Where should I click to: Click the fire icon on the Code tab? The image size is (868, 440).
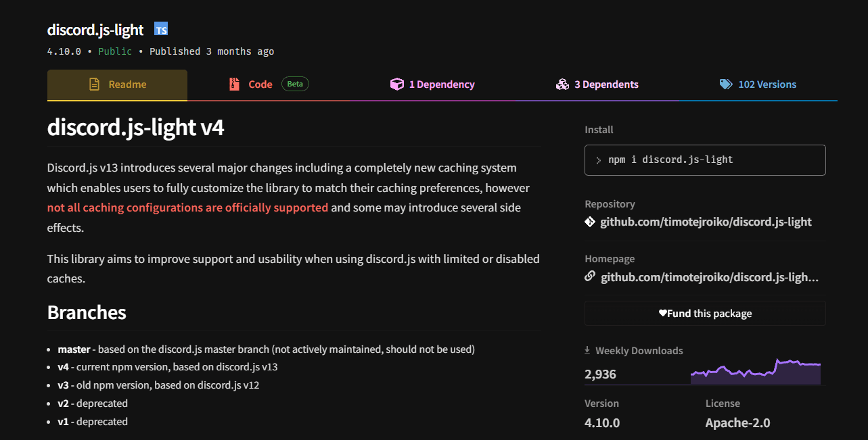(x=234, y=83)
